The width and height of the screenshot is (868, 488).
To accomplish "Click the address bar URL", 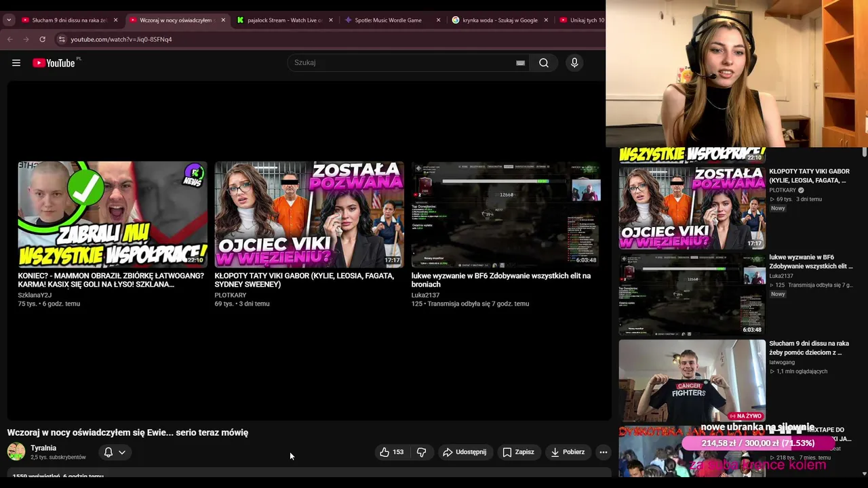I will [x=121, y=39].
